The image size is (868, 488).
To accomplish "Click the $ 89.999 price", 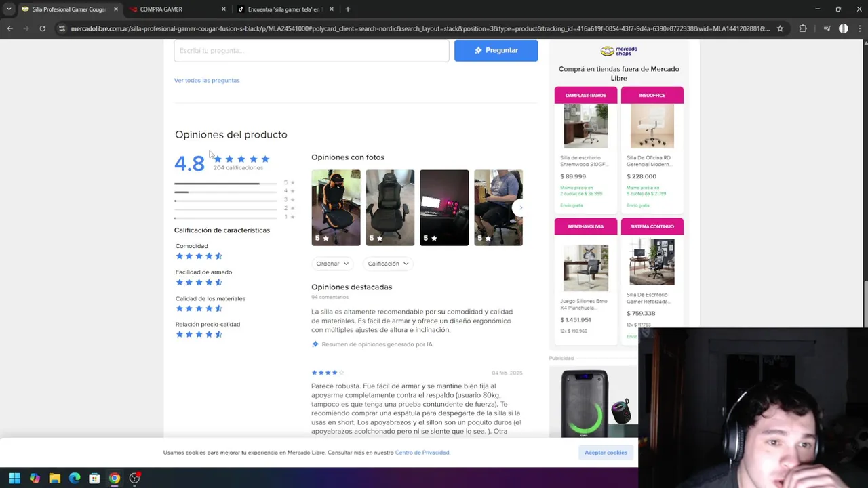I will pos(573,176).
